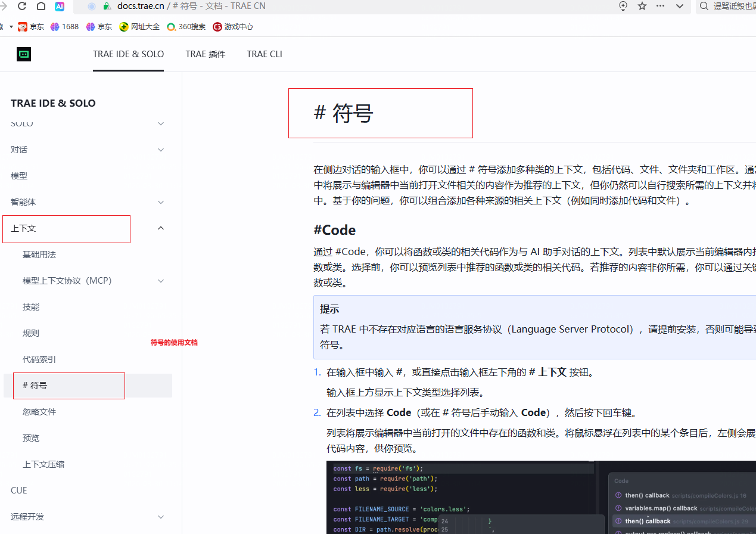756x534 pixels.
Task: Select the # 符号 sidebar item
Action: tap(88, 386)
